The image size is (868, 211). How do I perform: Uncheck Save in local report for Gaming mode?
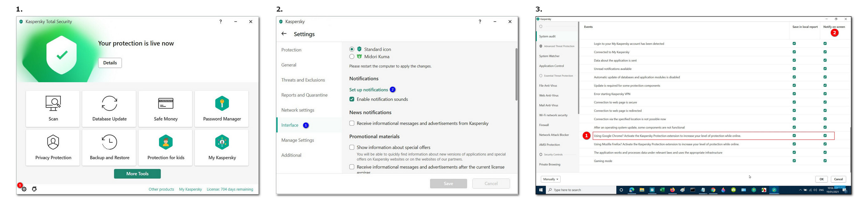(794, 161)
